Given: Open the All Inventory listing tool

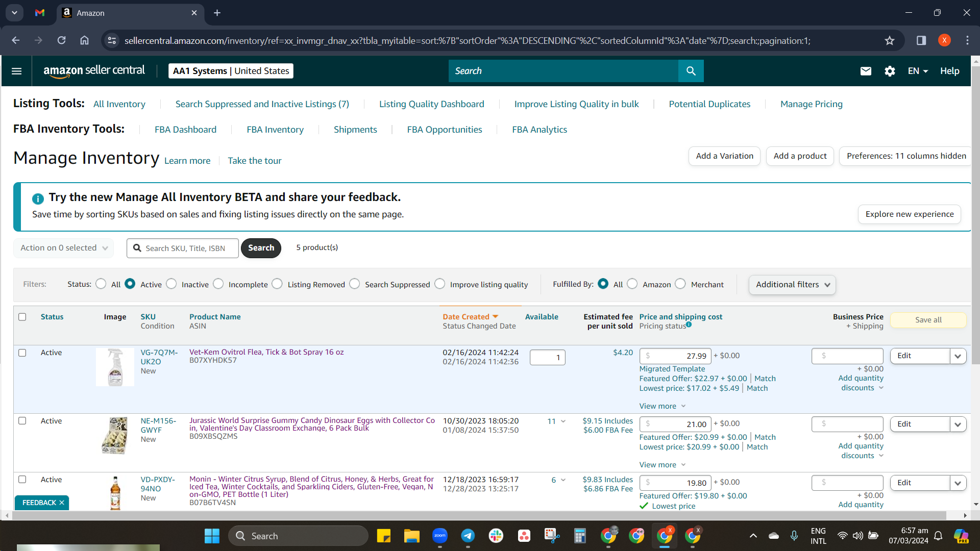Looking at the screenshot, I should click(119, 104).
